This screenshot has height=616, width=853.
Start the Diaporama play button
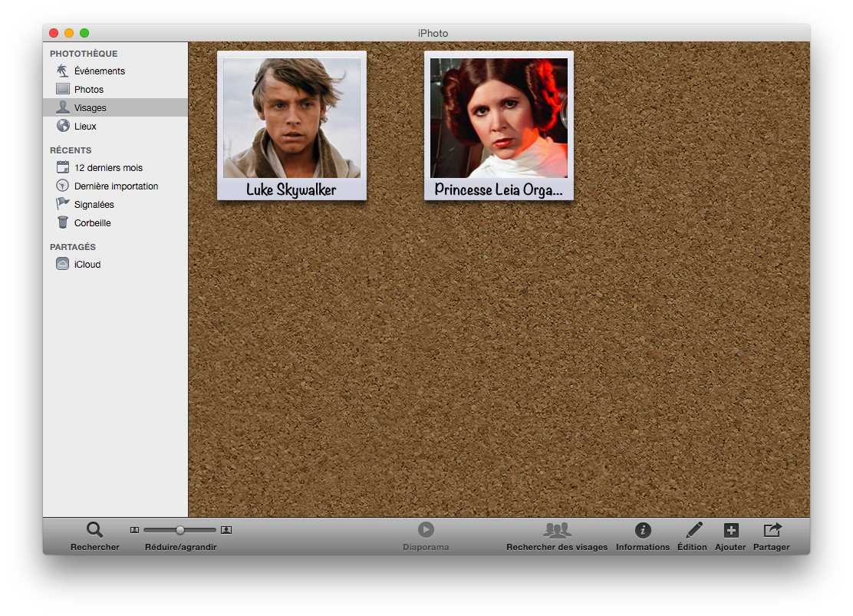(x=426, y=529)
